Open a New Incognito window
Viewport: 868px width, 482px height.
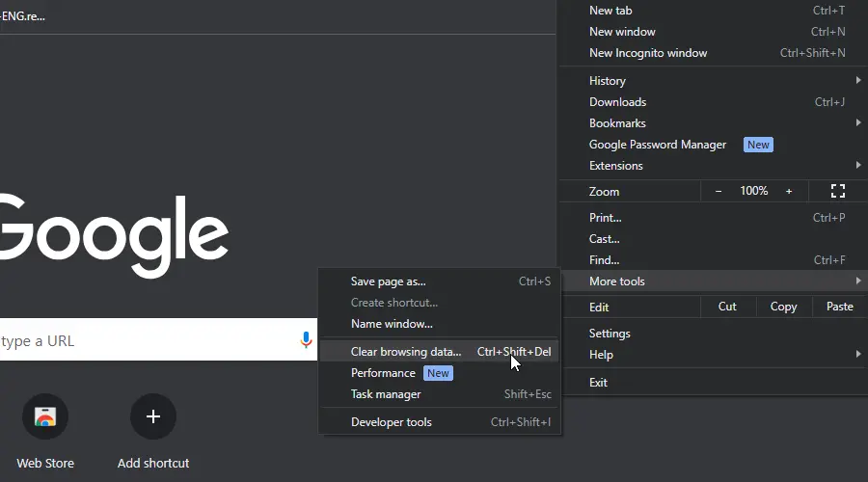[x=714, y=53]
